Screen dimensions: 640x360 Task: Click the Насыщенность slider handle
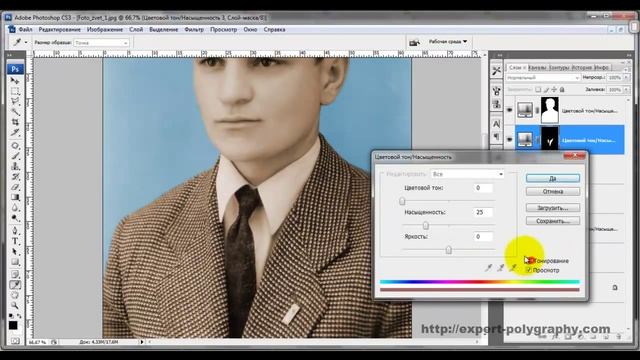coord(426,225)
